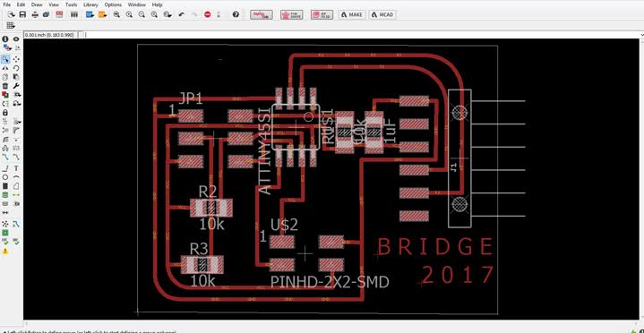This screenshot has height=333, width=644.
Task: Click the Sheets/layer stack icon in toolbar
Action: point(74,15)
